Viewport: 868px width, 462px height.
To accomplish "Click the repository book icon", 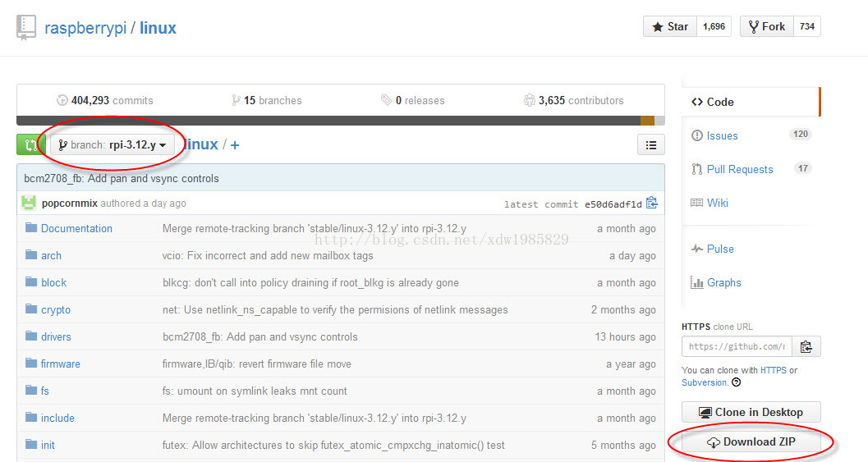I will [26, 28].
